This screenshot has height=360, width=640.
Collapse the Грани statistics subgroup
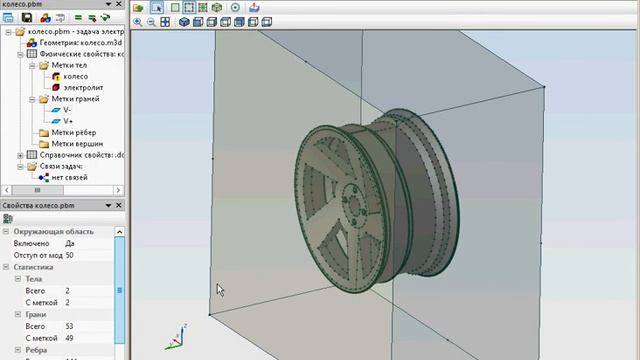point(18,314)
